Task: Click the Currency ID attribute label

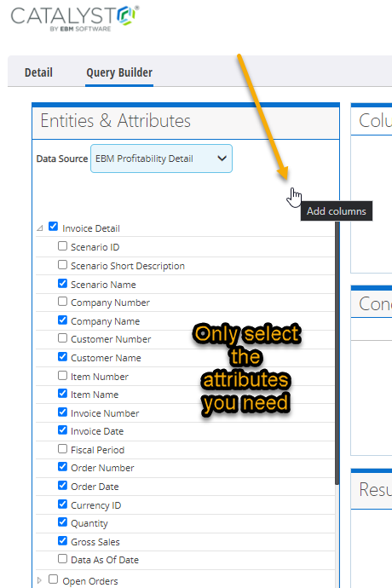Action: coord(96,505)
